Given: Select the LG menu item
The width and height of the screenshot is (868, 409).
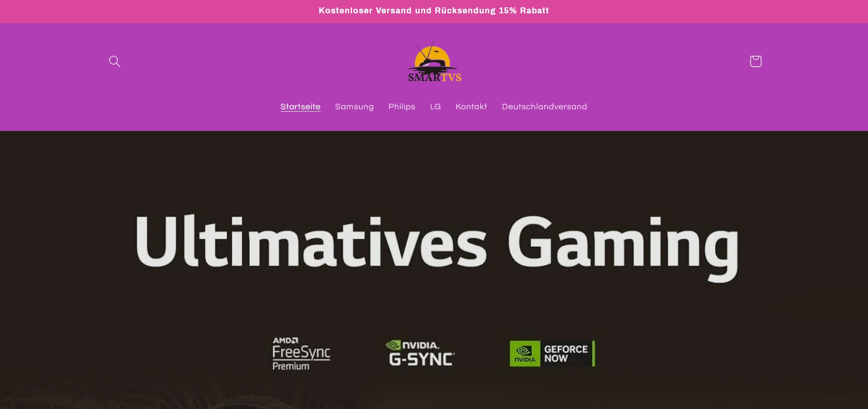Looking at the screenshot, I should pos(435,107).
